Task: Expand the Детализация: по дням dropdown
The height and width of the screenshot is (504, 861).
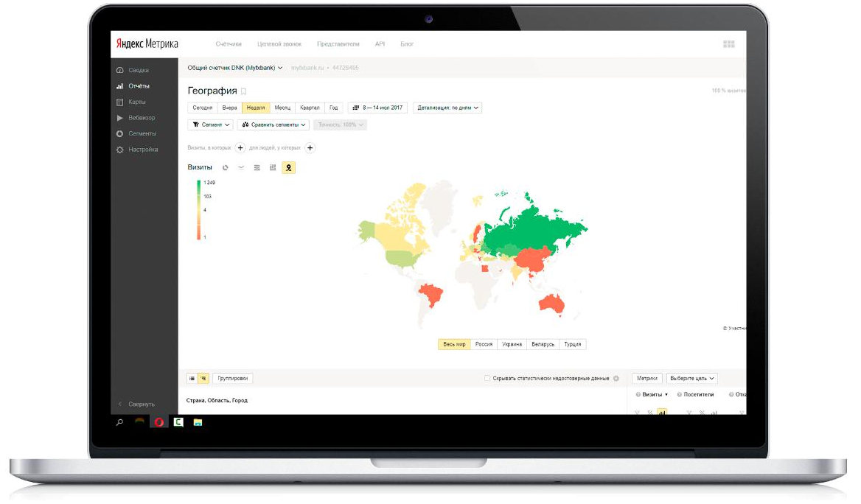Action: [447, 108]
